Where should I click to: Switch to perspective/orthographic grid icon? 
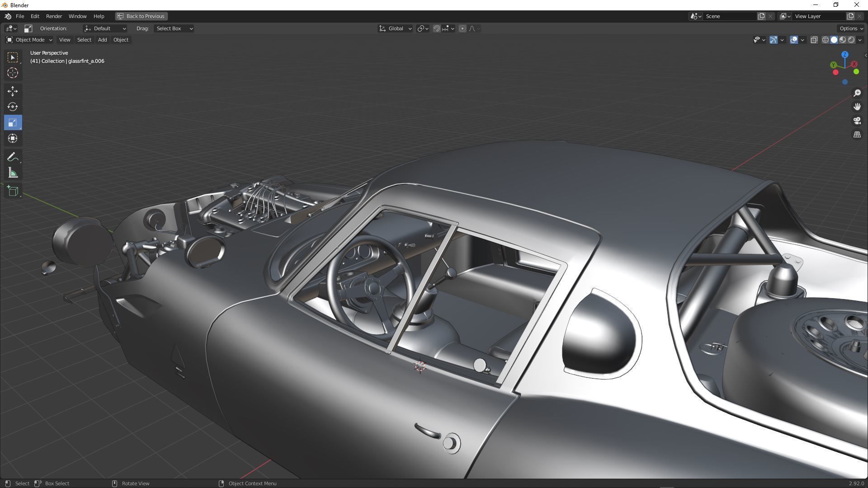[x=857, y=135]
